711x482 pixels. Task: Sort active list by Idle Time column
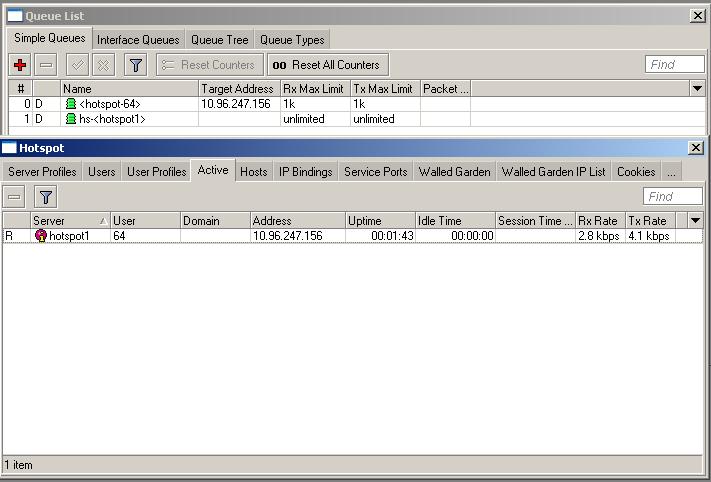click(x=456, y=221)
